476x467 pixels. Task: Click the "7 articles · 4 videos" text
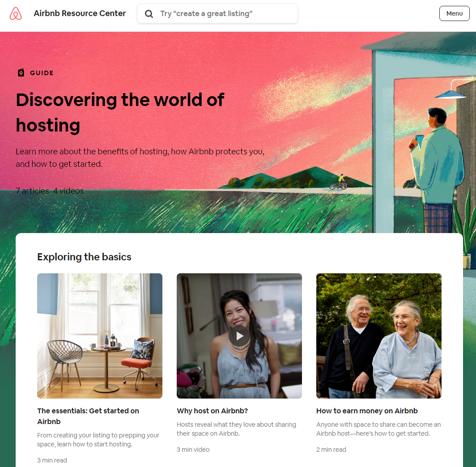click(x=50, y=191)
